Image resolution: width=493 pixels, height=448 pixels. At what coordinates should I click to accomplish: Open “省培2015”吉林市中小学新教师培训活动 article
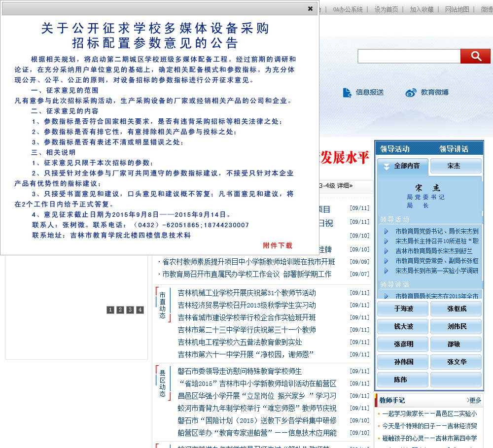point(258,383)
